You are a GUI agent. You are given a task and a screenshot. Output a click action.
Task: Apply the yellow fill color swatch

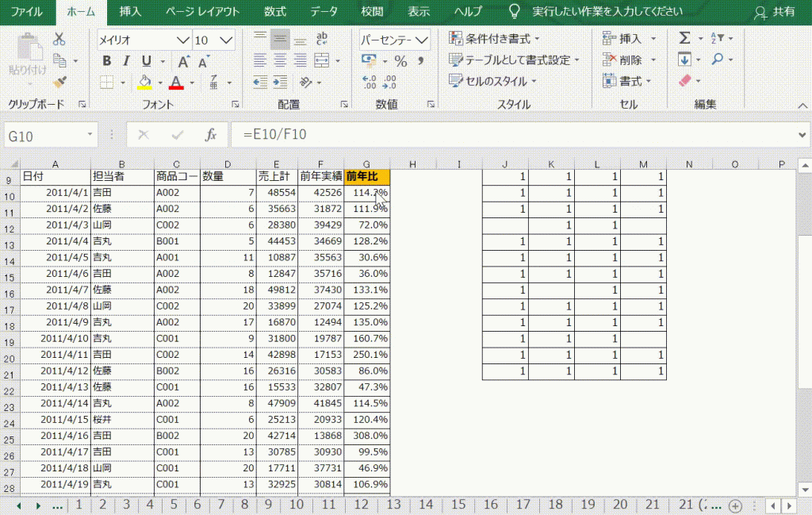click(144, 82)
